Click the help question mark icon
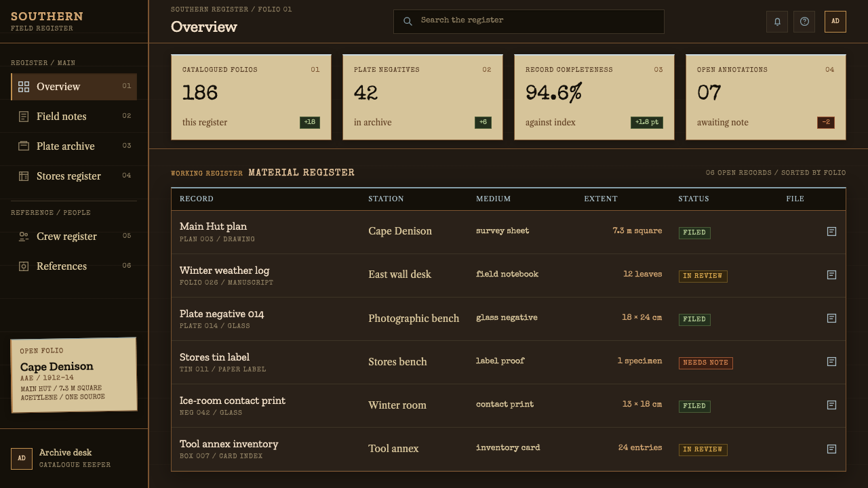Image resolution: width=868 pixels, height=488 pixels. pyautogui.click(x=804, y=22)
